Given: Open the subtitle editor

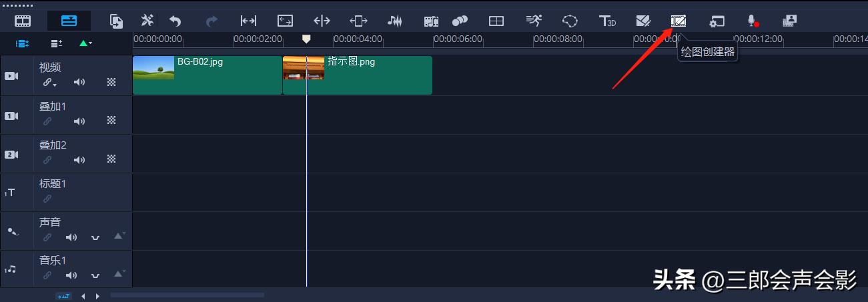Looking at the screenshot, I should click(643, 21).
